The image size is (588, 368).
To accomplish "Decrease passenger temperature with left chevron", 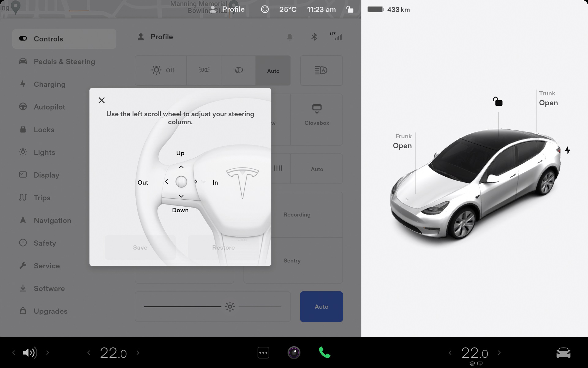I will 450,353.
